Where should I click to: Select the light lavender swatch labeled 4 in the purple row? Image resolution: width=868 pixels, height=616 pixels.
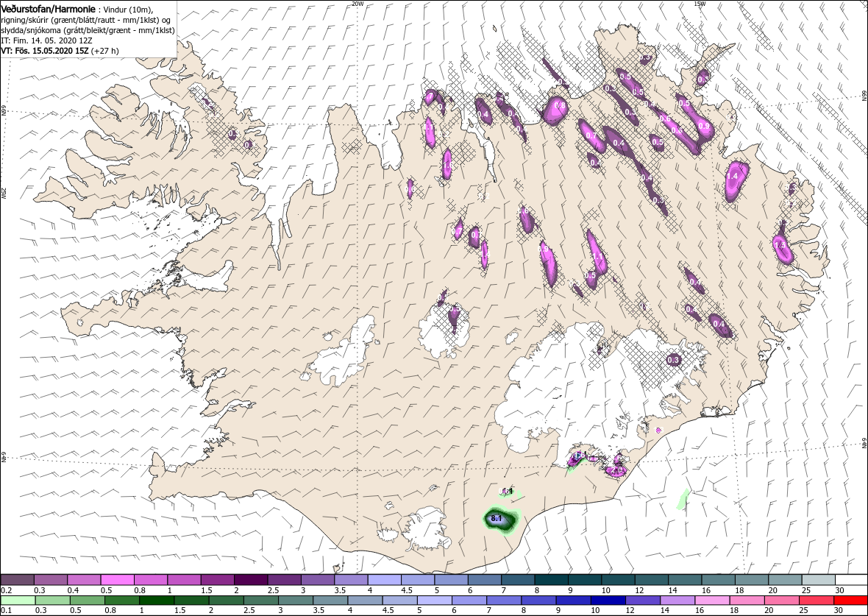coord(385,579)
